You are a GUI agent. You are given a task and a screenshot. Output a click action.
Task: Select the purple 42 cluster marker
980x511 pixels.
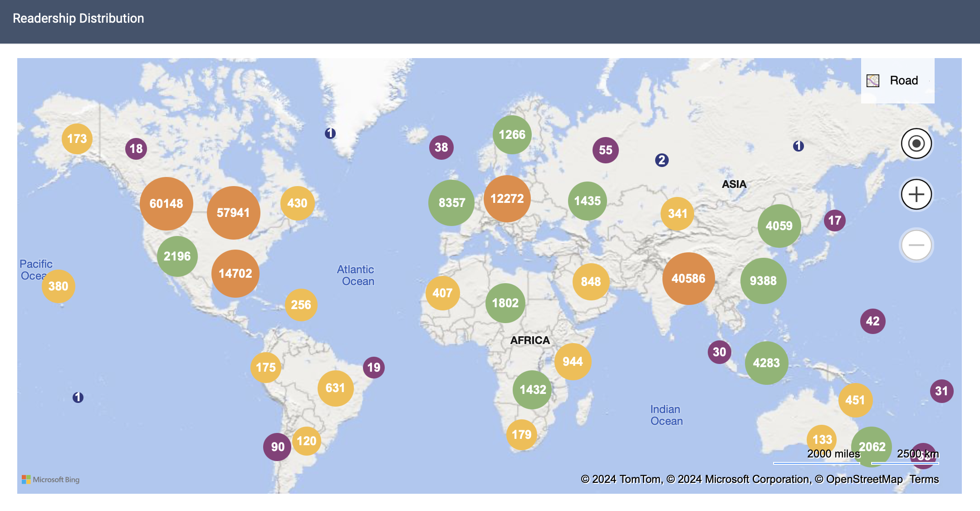point(872,321)
